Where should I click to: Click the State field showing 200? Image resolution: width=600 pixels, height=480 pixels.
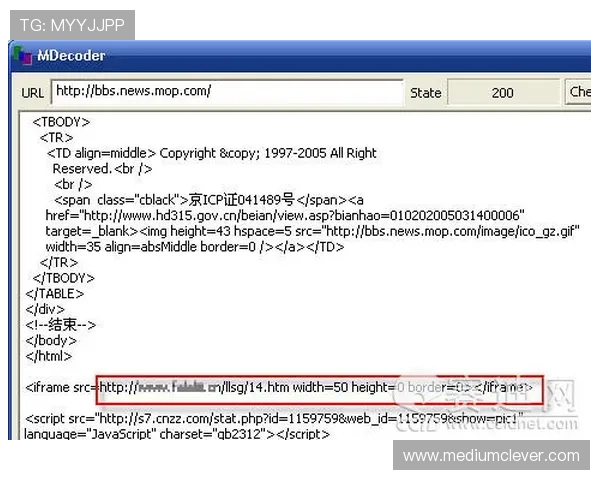pyautogui.click(x=502, y=92)
